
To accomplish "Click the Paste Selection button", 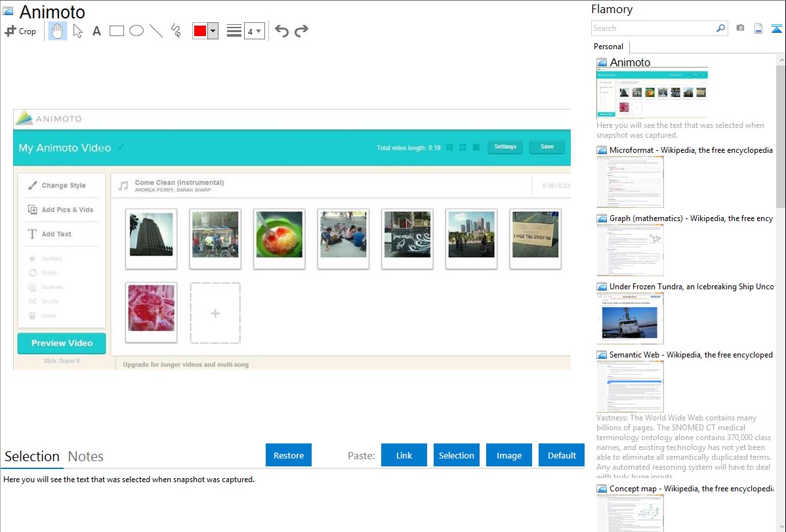I will pos(456,455).
